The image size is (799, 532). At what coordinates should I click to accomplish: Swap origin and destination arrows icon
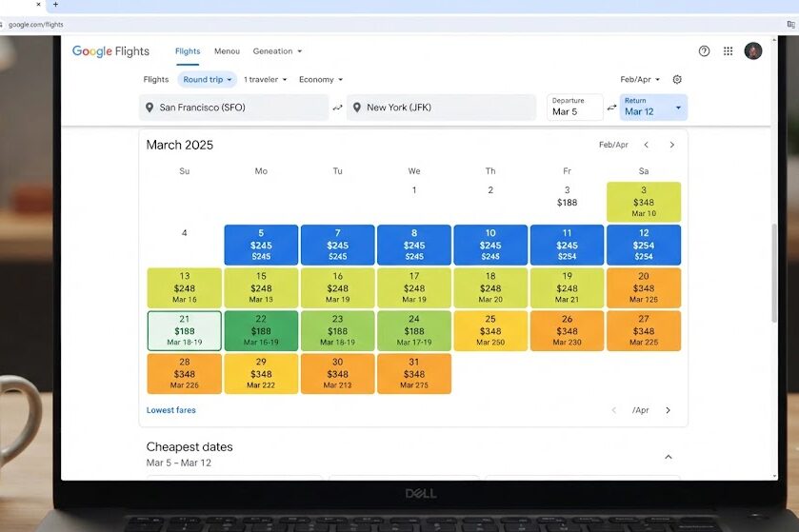click(x=337, y=108)
